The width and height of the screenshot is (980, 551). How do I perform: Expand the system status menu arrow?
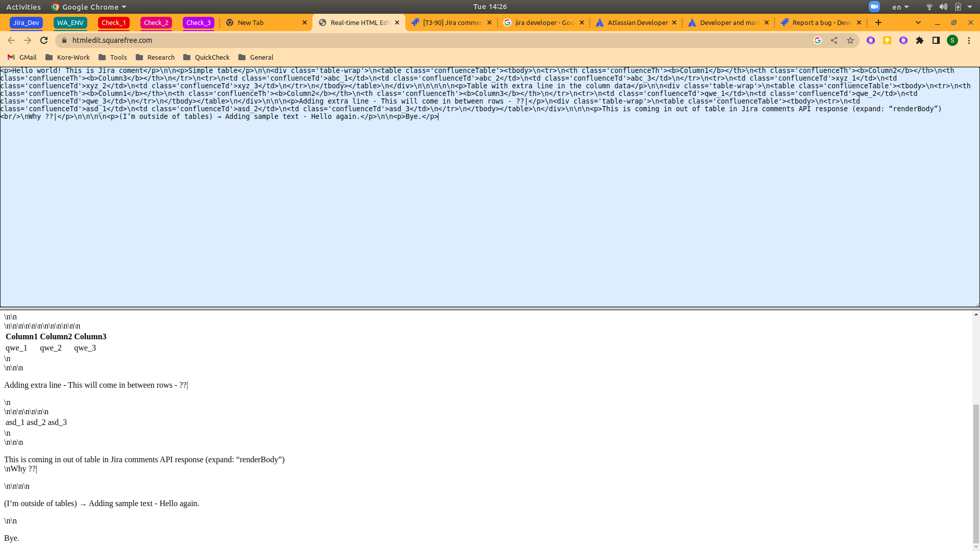click(971, 7)
